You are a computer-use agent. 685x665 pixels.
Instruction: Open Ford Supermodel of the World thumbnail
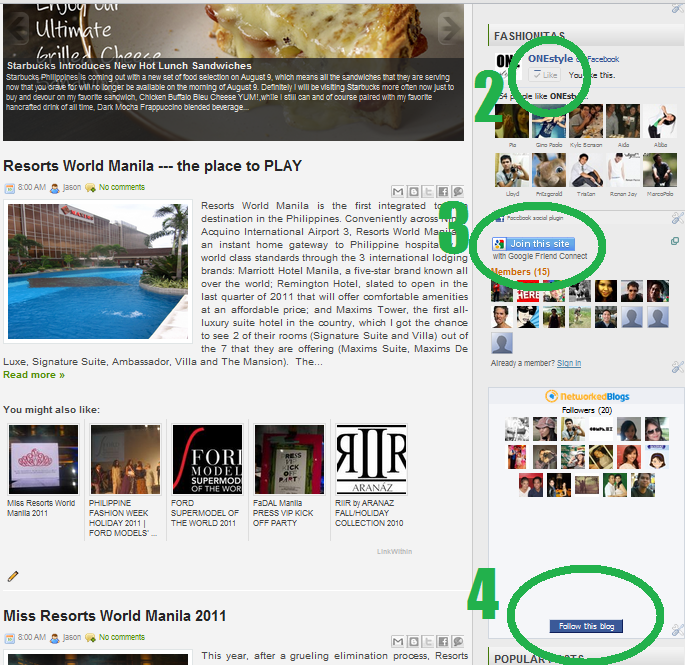(x=208, y=459)
